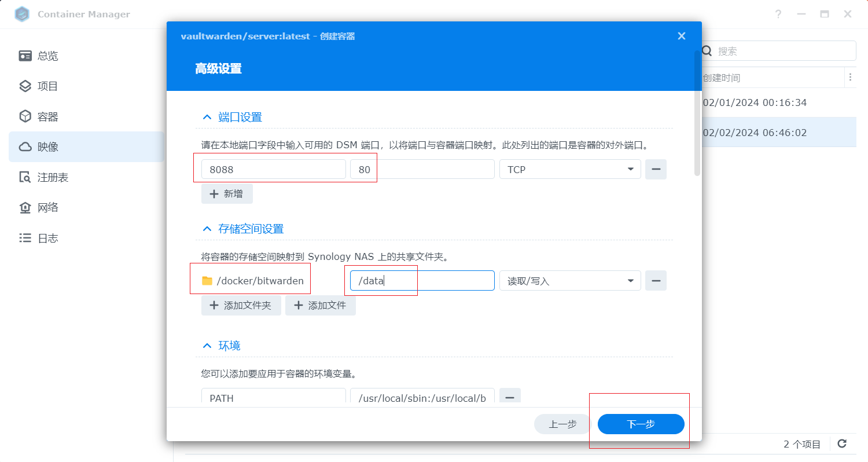
Task: Click the /data mount path field
Action: [x=422, y=281]
